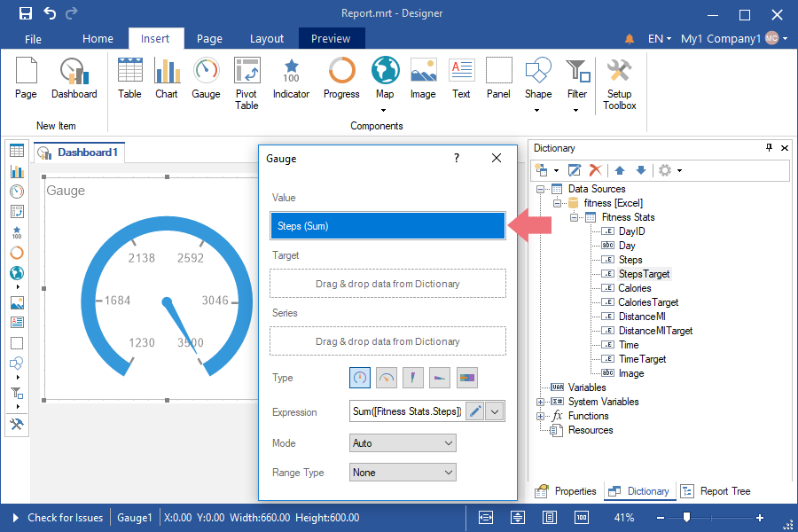Collapse the Fitness Stats tree node
The height and width of the screenshot is (532, 798).
(x=575, y=217)
